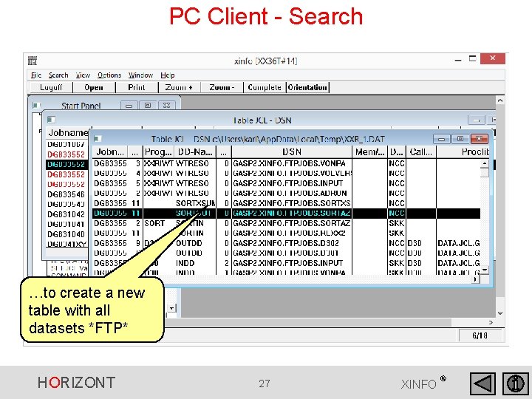The image size is (532, 399).
Task: Click the Orientation toolbar button
Action: click(x=307, y=87)
